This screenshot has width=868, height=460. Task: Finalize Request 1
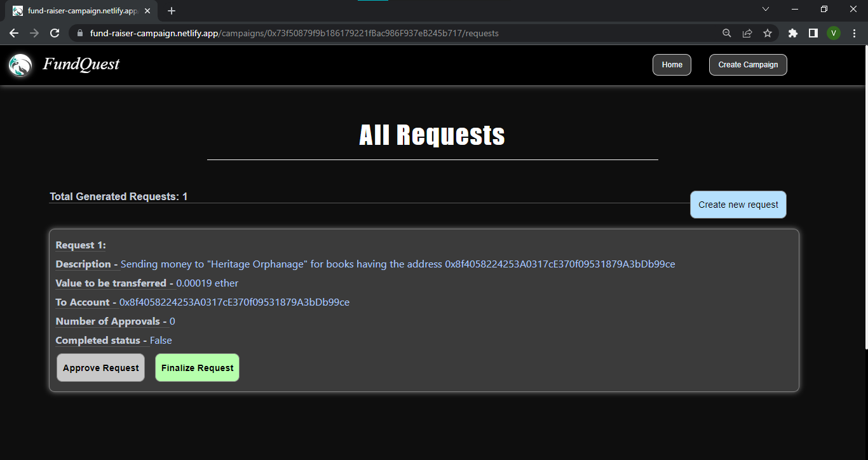tap(197, 367)
